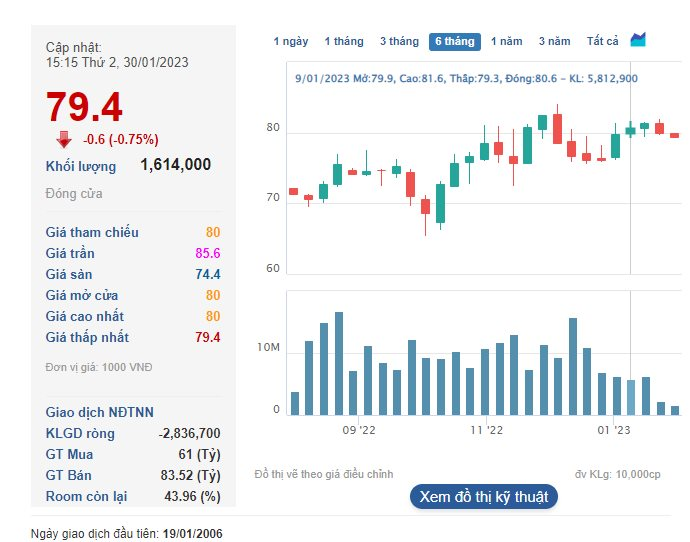Choose the Tất cả time range

602,41
